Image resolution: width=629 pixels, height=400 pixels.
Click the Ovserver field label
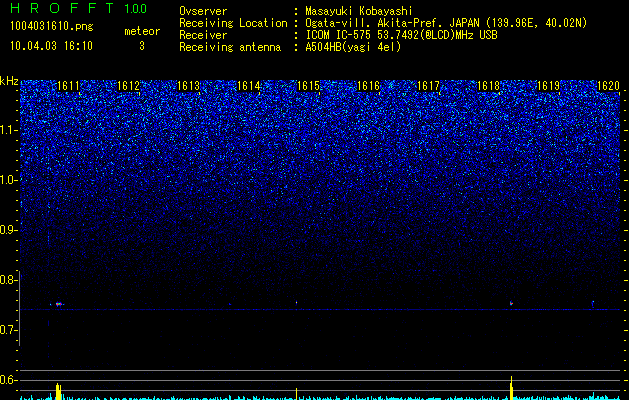(203, 11)
